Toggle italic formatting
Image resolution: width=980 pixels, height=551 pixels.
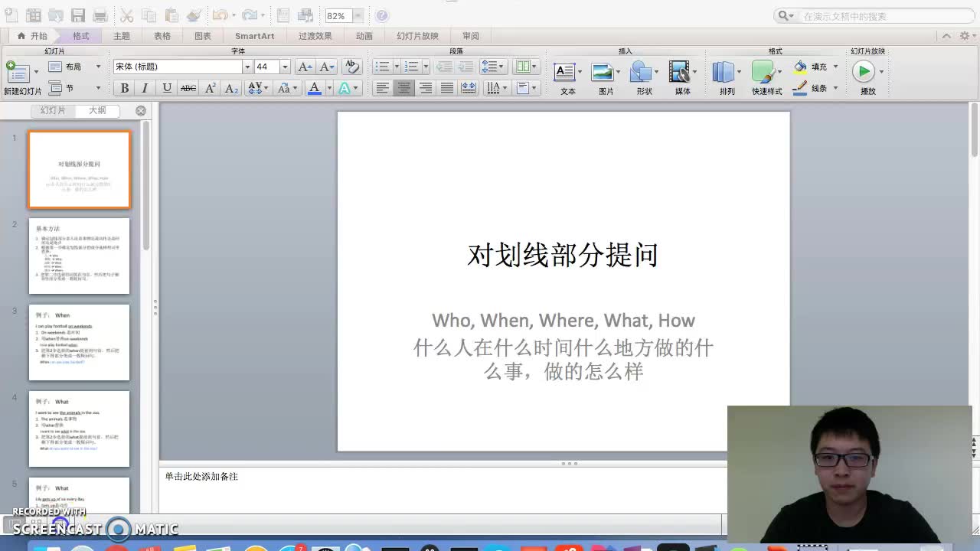coord(145,88)
